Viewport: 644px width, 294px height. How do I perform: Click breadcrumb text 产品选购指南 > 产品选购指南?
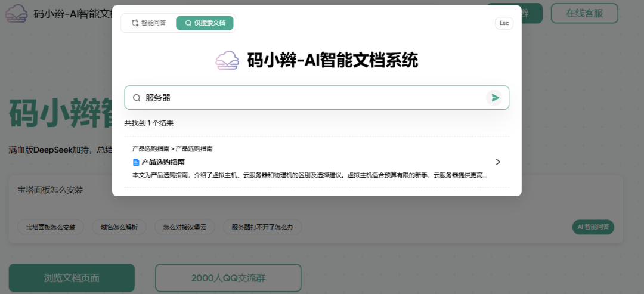point(172,149)
